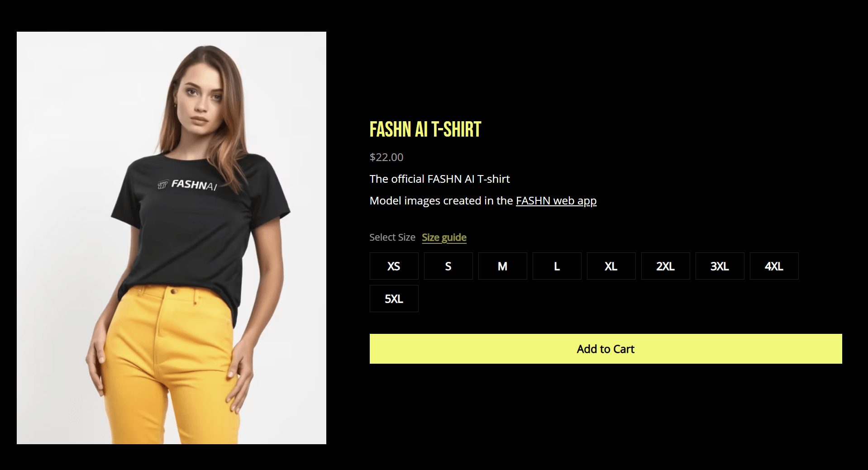Viewport: 868px width, 470px height.
Task: Click the Select Size label
Action: coord(392,237)
